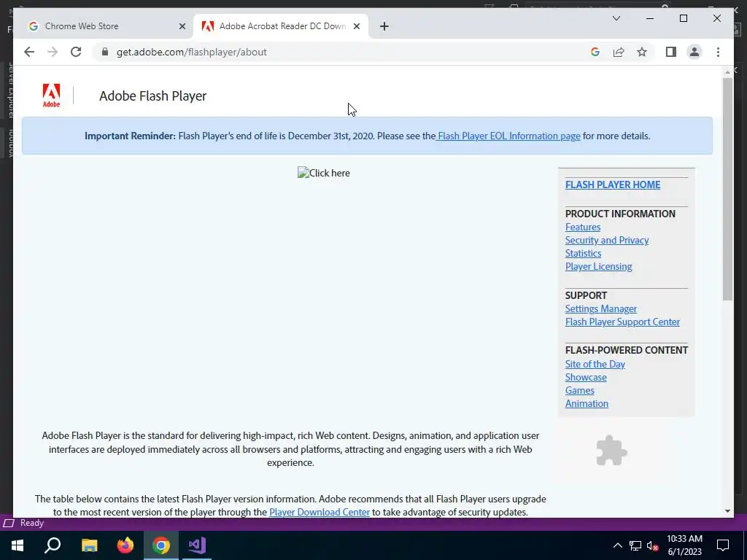Bookmark this page with the star icon

pyautogui.click(x=642, y=52)
